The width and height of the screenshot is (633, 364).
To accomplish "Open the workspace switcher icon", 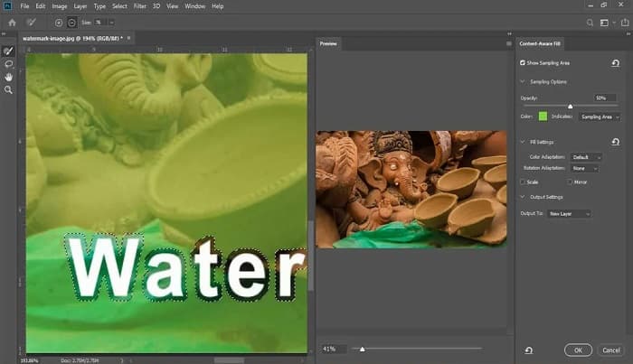I will 604,23.
